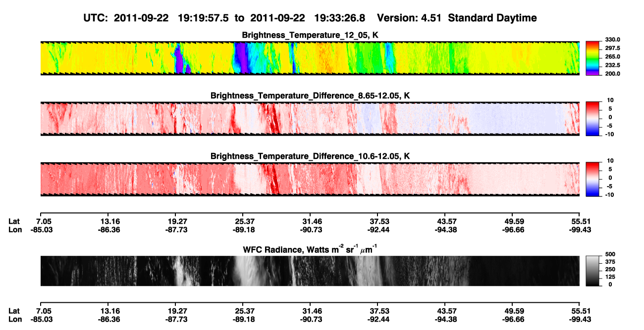Click the 10 tick on the 8.65-12.05 colorbar
The width and height of the screenshot is (644, 330).
point(610,100)
